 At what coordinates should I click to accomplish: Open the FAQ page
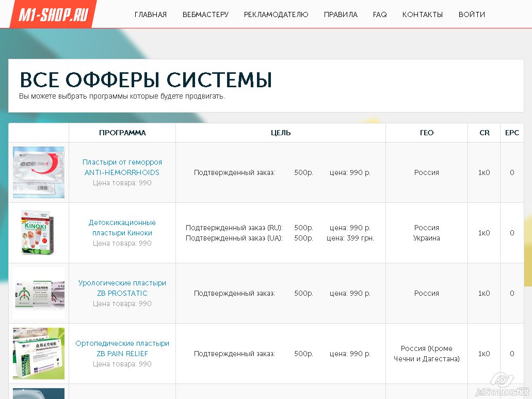[380, 14]
